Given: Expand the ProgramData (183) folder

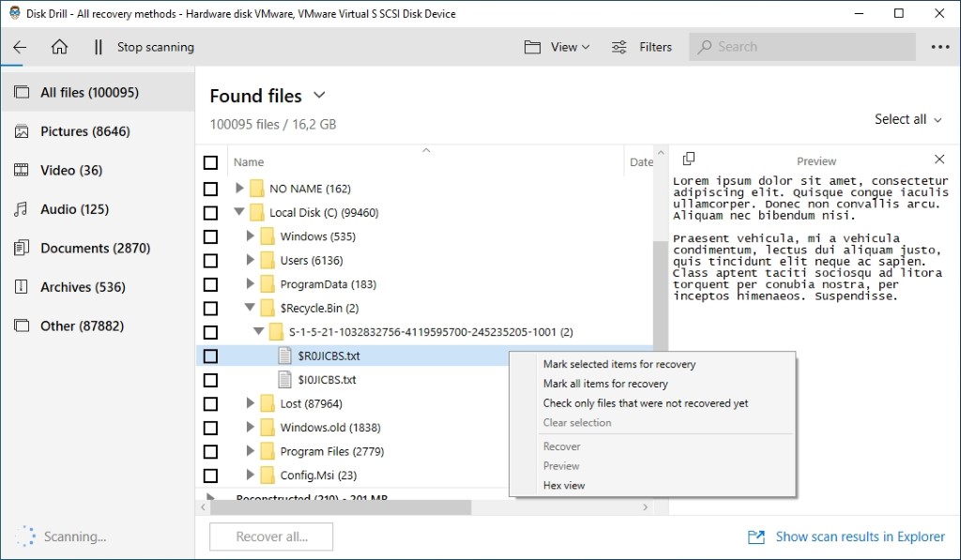Looking at the screenshot, I should click(250, 283).
